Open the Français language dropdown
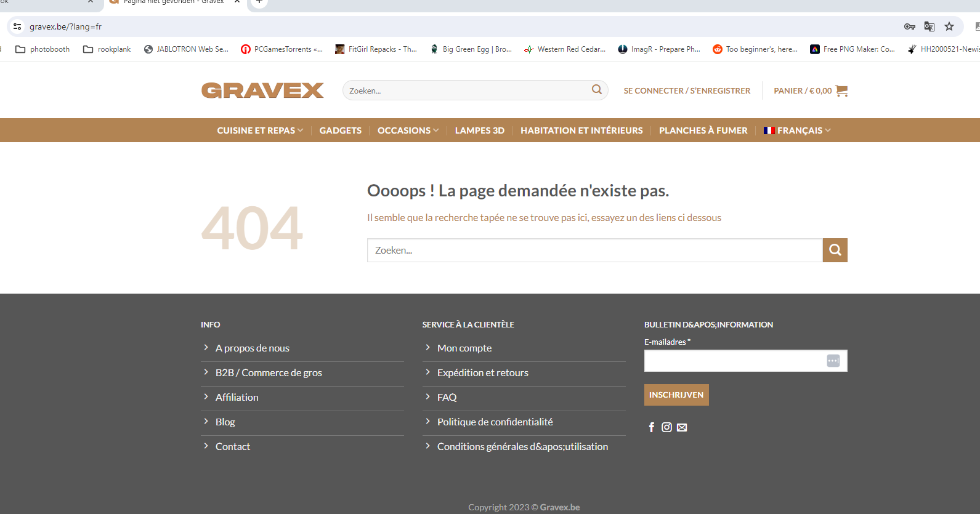This screenshot has height=514, width=980. [x=797, y=131]
